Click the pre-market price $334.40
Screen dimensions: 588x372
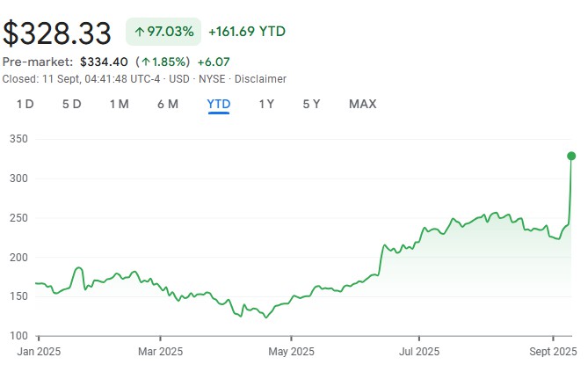pyautogui.click(x=104, y=62)
